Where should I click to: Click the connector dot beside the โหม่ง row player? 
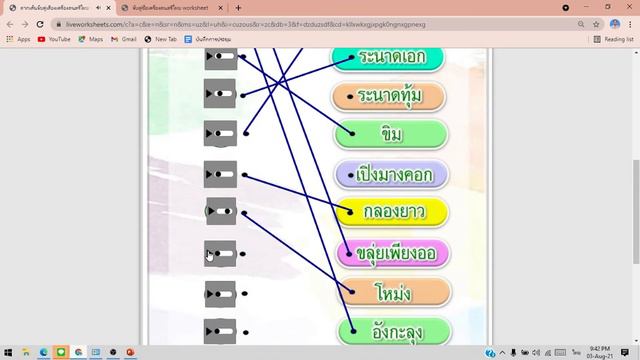pyautogui.click(x=244, y=293)
